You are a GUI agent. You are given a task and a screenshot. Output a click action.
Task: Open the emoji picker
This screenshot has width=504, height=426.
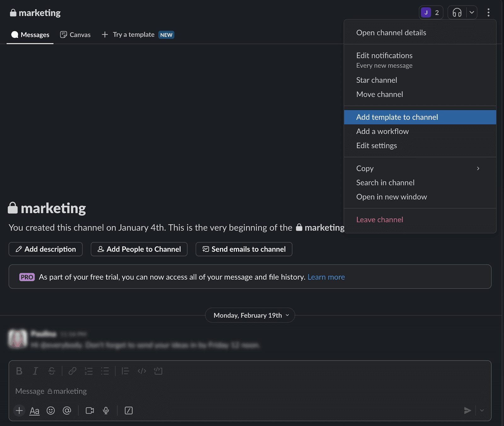pyautogui.click(x=51, y=410)
